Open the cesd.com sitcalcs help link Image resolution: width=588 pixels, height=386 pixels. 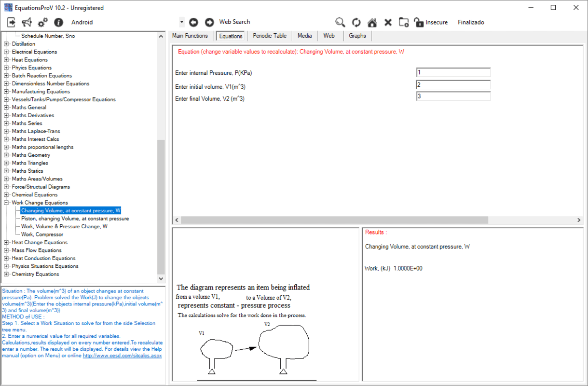122,356
